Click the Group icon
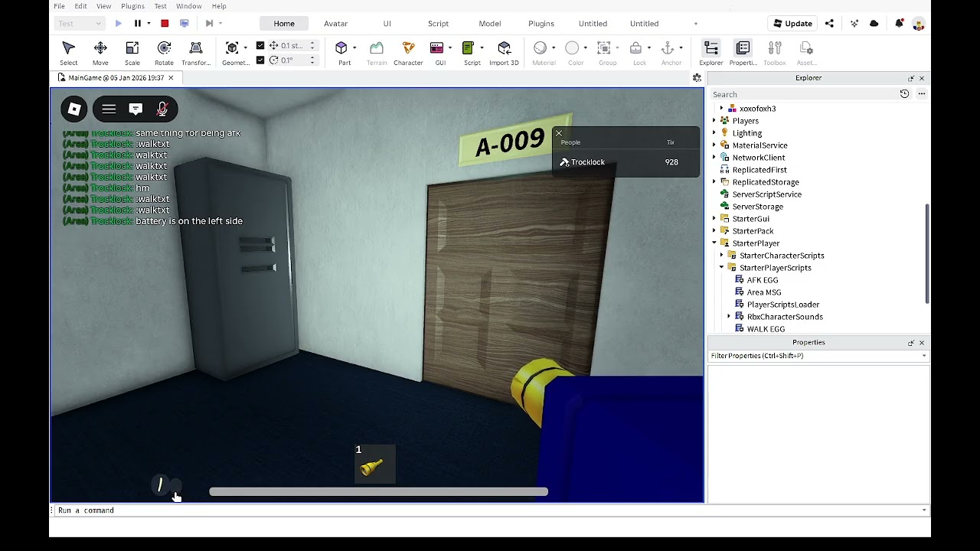Image resolution: width=980 pixels, height=551 pixels. (x=604, y=49)
